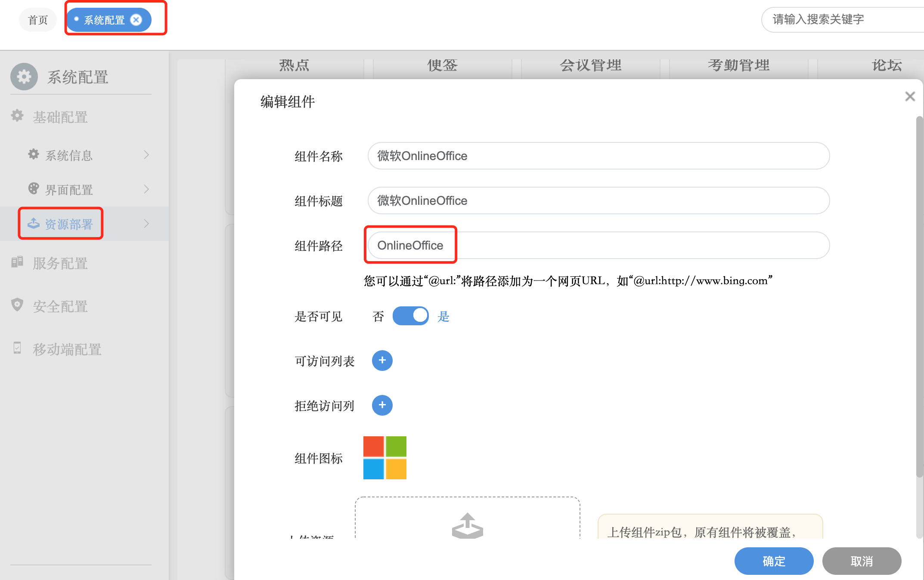Click the 界面配置 palette icon
This screenshot has width=924, height=580.
(x=34, y=188)
